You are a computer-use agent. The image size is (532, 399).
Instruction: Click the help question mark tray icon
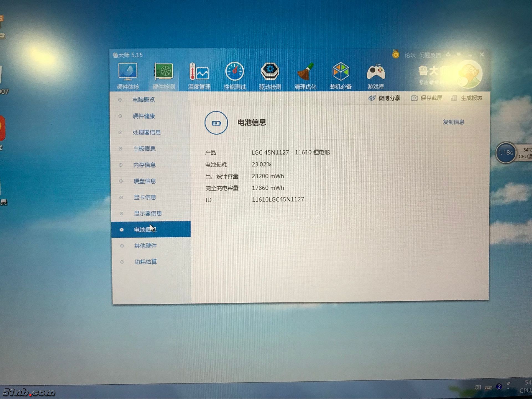[x=499, y=387]
